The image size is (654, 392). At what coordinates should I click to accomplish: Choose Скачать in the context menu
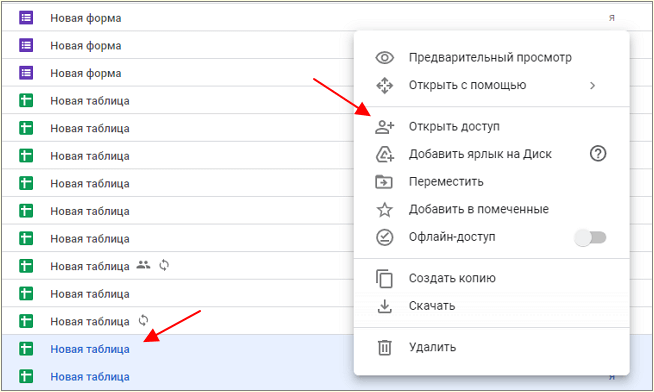(491, 306)
